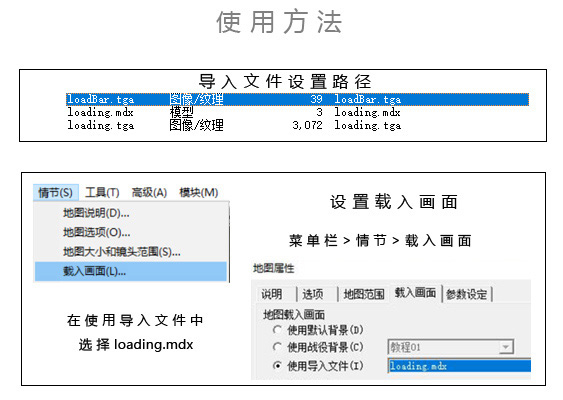Switch to the 参数设定 tab
Image resolution: width=563 pixels, height=400 pixels.
(466, 294)
